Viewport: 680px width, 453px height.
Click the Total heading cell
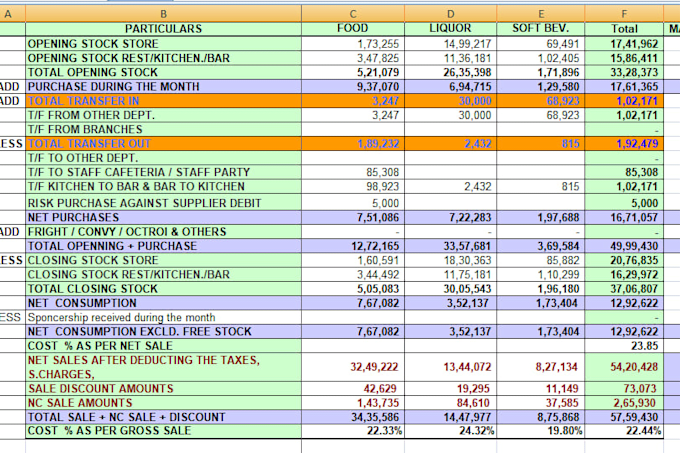click(624, 29)
